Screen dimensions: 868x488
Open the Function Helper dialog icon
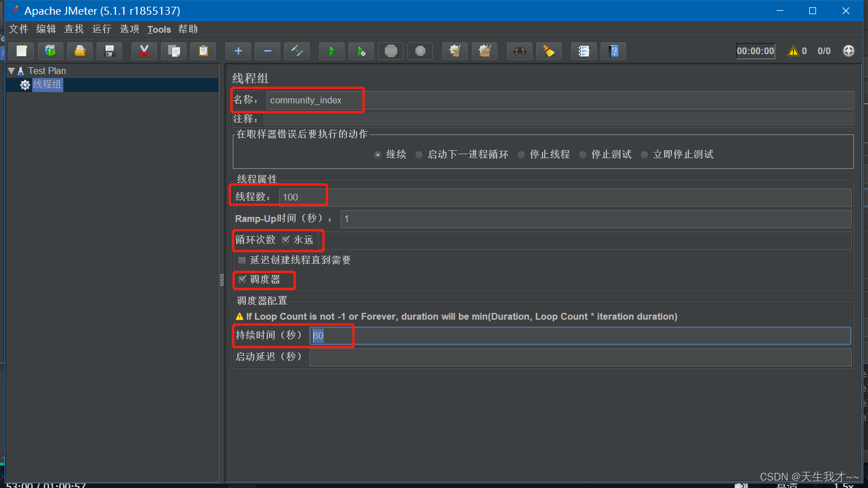coord(584,51)
